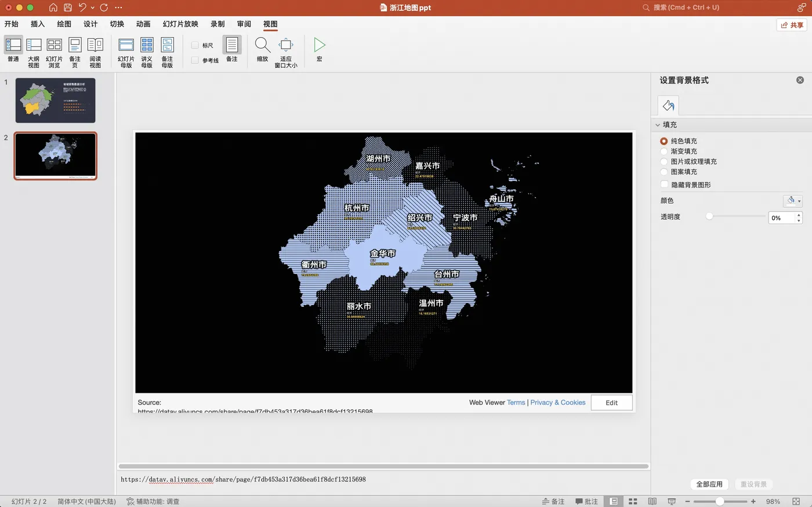
Task: Open the 备注页 notes page view
Action: (x=75, y=53)
